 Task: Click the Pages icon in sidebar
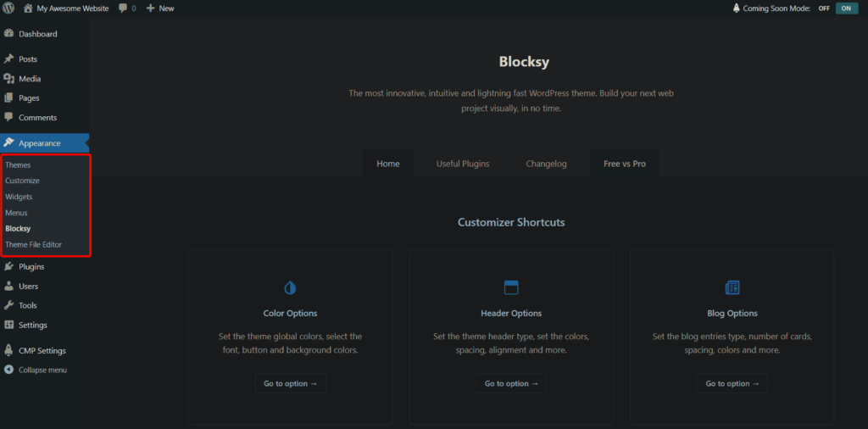click(x=8, y=98)
